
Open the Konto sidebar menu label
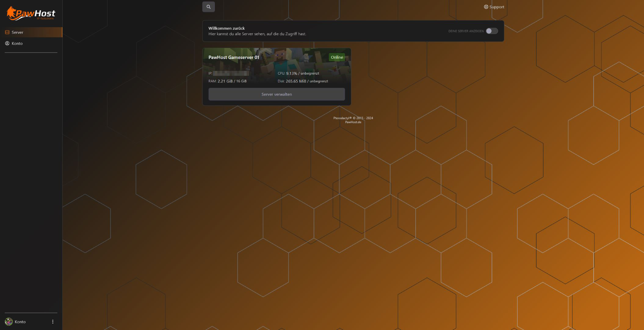[17, 43]
